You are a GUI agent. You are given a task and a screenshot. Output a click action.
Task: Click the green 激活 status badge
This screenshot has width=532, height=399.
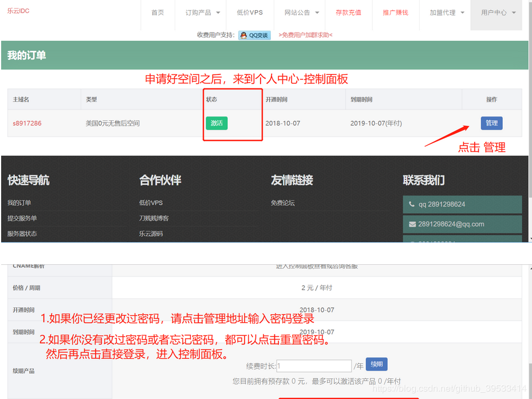(216, 123)
